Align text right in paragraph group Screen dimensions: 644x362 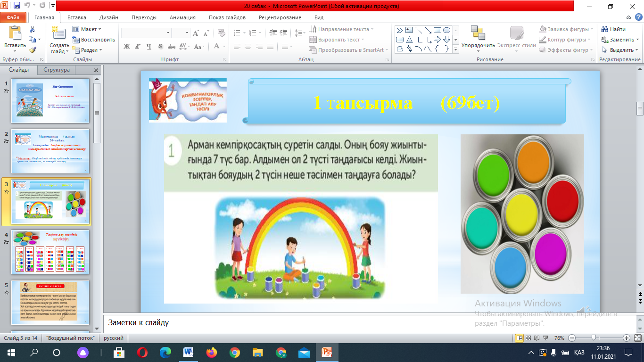(x=259, y=46)
